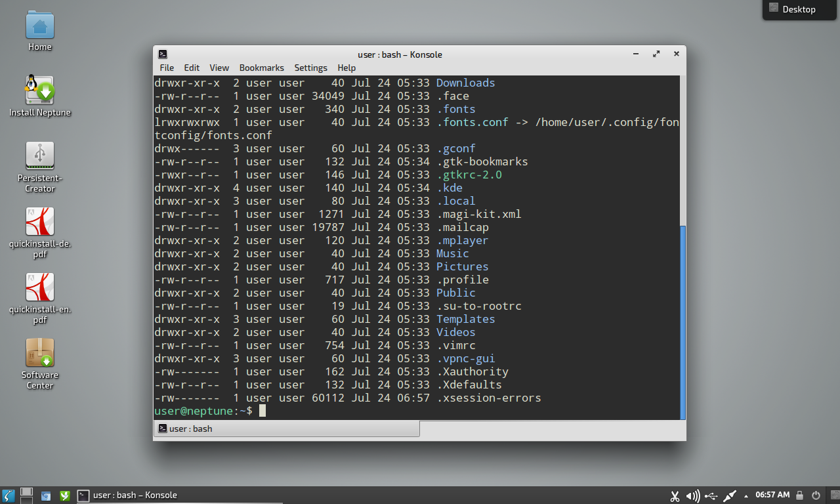The height and width of the screenshot is (504, 840).
Task: Click the green bird launcher in taskbar
Action: pos(65,495)
